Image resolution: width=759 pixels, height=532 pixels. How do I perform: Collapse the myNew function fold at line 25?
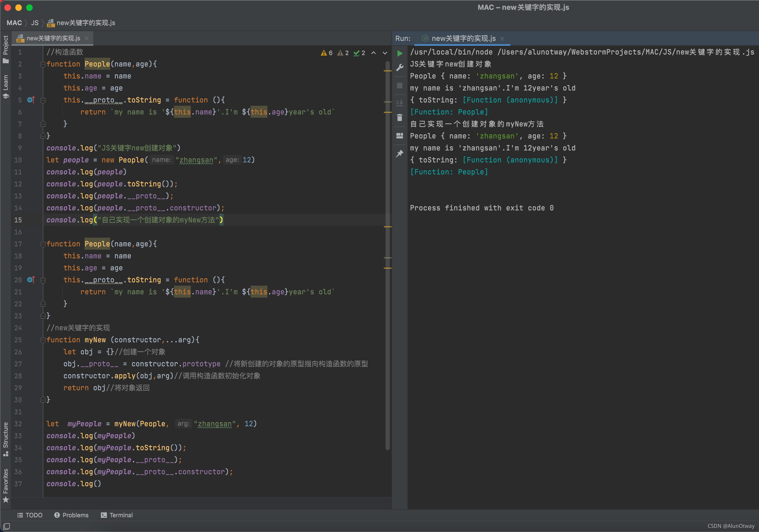[x=43, y=340]
